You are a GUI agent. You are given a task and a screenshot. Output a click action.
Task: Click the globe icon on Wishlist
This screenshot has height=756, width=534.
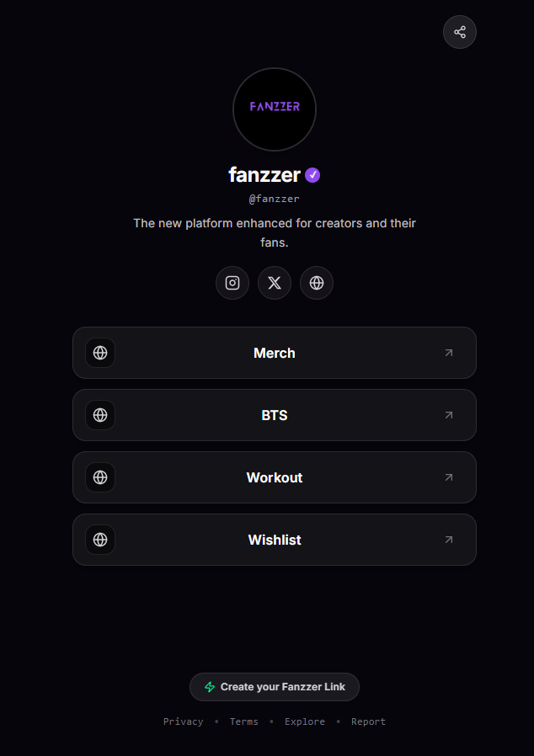(100, 539)
